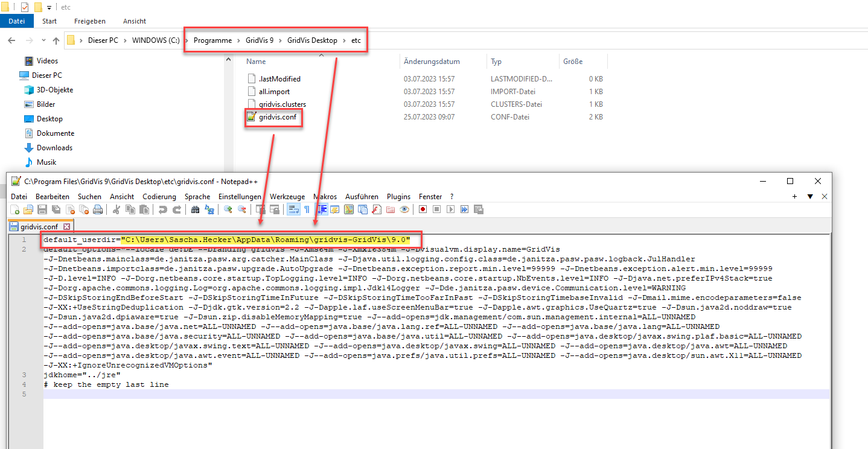
Task: Click the New file icon in Notepad++
Action: 14,209
